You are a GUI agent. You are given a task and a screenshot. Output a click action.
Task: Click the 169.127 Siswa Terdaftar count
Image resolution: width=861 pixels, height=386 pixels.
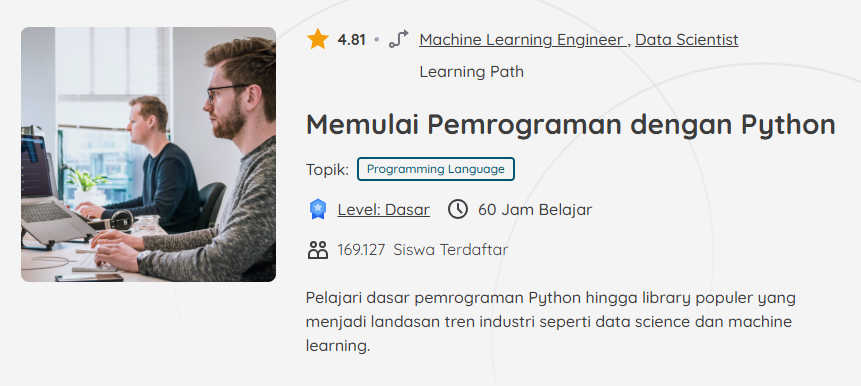[x=422, y=250]
